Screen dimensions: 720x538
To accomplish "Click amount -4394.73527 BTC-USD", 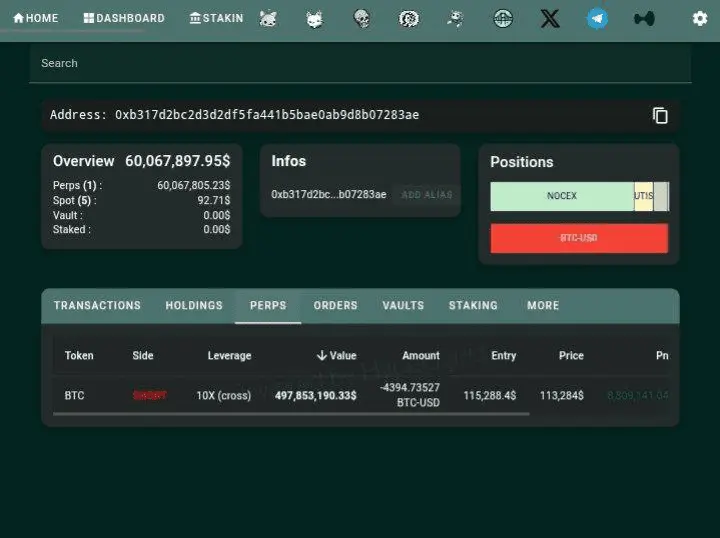I will [410, 395].
